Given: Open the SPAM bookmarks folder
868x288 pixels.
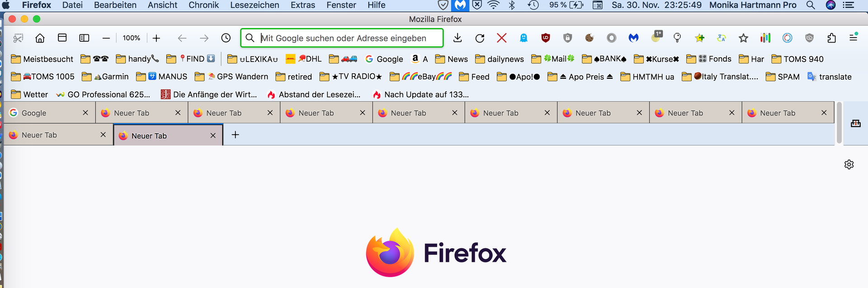Looking at the screenshot, I should click(783, 76).
